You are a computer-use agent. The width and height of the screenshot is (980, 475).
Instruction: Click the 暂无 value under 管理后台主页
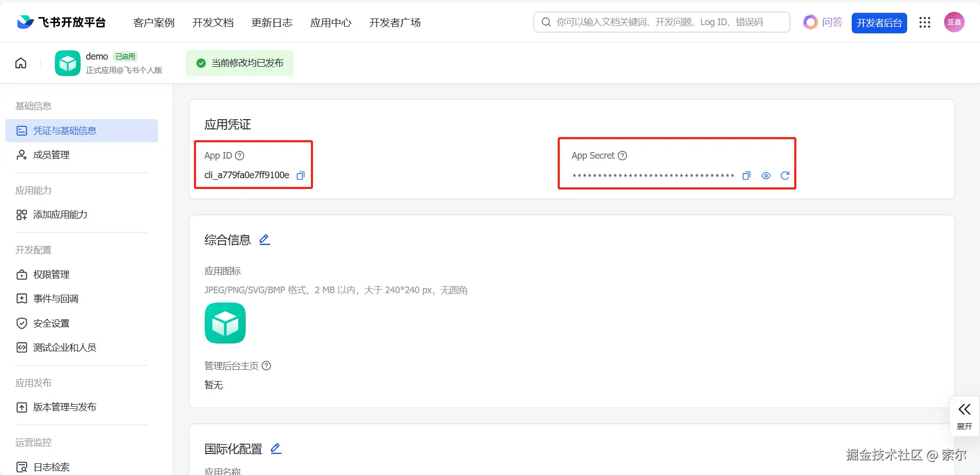(x=213, y=385)
